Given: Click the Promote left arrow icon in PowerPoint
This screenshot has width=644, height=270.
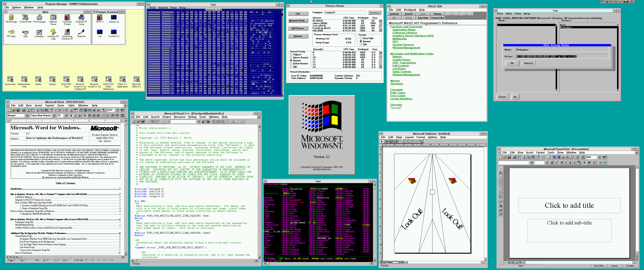Looking at the screenshot, I should (600, 163).
